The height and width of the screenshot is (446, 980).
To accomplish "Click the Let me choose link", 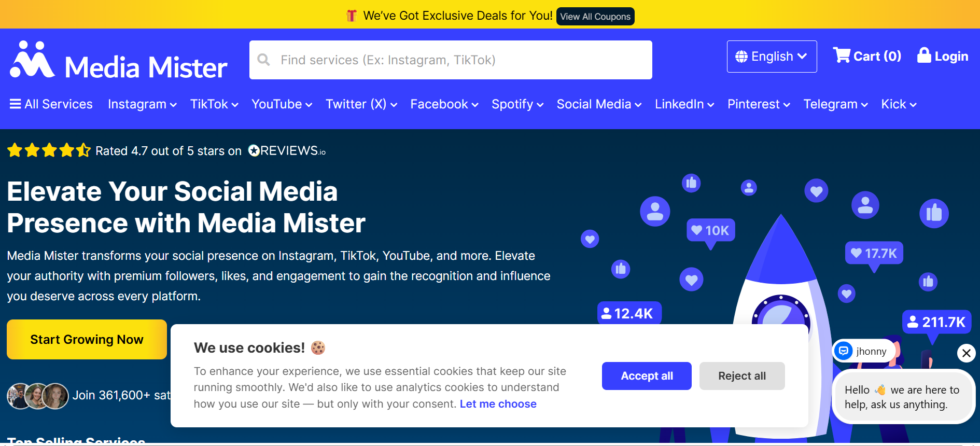I will point(498,404).
